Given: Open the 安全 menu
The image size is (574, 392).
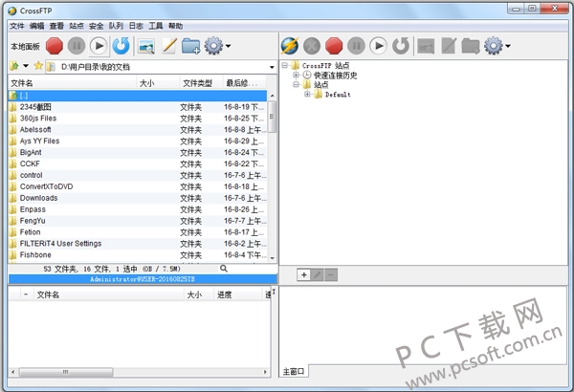Looking at the screenshot, I should [x=96, y=26].
